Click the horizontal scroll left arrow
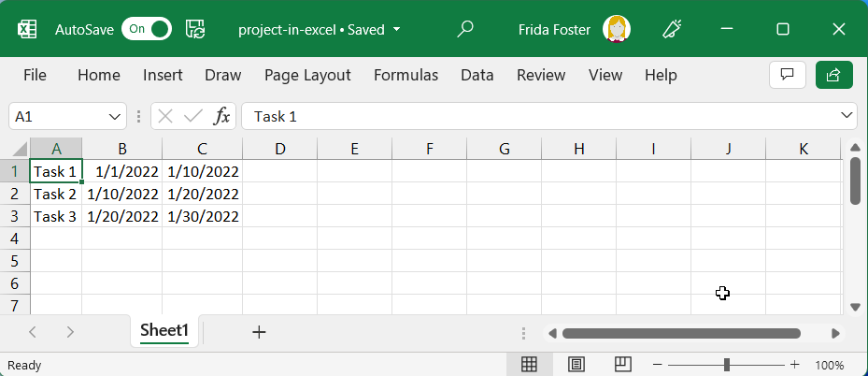 [x=552, y=333]
